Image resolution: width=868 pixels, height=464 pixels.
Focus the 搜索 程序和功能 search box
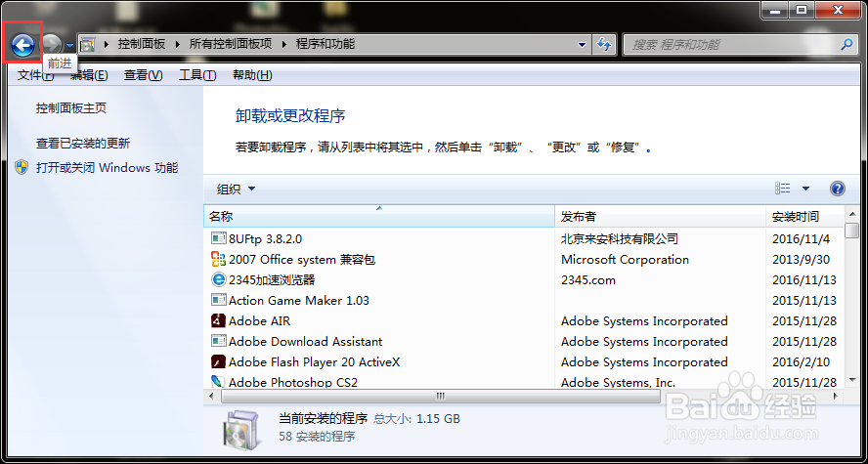tap(731, 45)
